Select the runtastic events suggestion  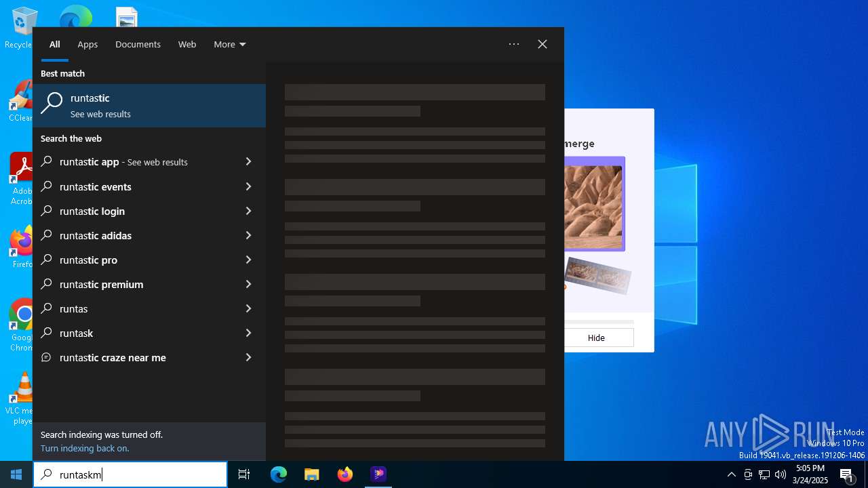click(x=136, y=186)
